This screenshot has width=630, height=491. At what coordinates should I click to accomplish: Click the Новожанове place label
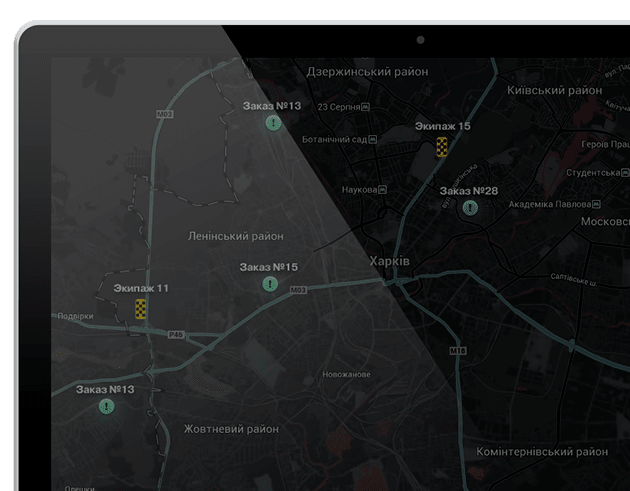[x=347, y=374]
